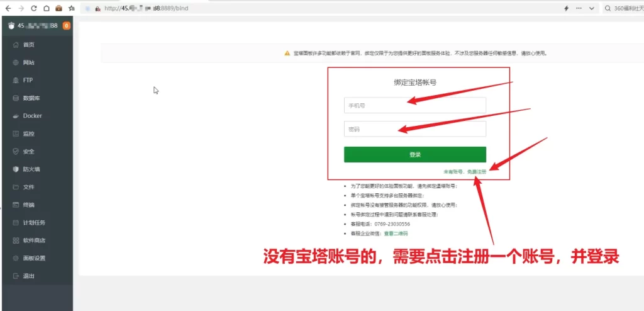This screenshot has width=644, height=311.
Task: Click the yellow warning icon in the notice bar
Action: tap(287, 53)
